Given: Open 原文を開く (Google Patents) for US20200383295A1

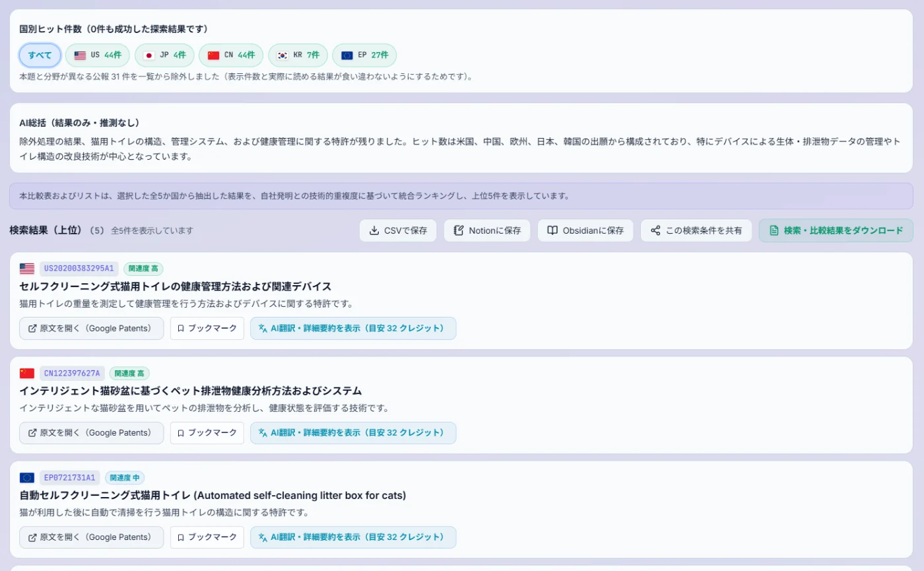Looking at the screenshot, I should point(92,328).
